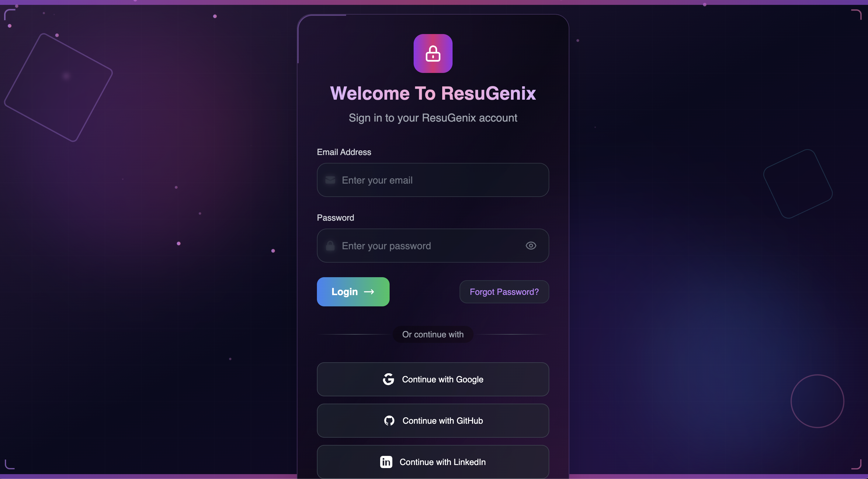868x479 pixels.
Task: Toggle password visibility with eye icon
Action: pyautogui.click(x=531, y=246)
